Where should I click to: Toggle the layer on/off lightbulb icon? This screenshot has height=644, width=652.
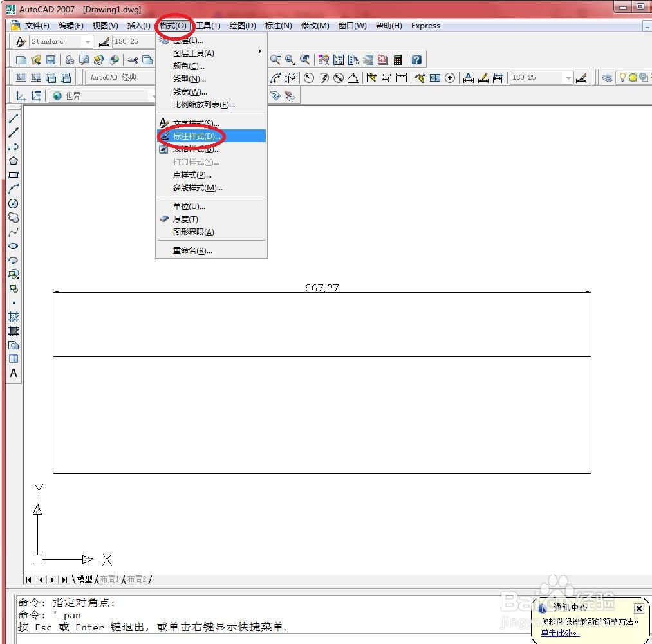tap(622, 77)
